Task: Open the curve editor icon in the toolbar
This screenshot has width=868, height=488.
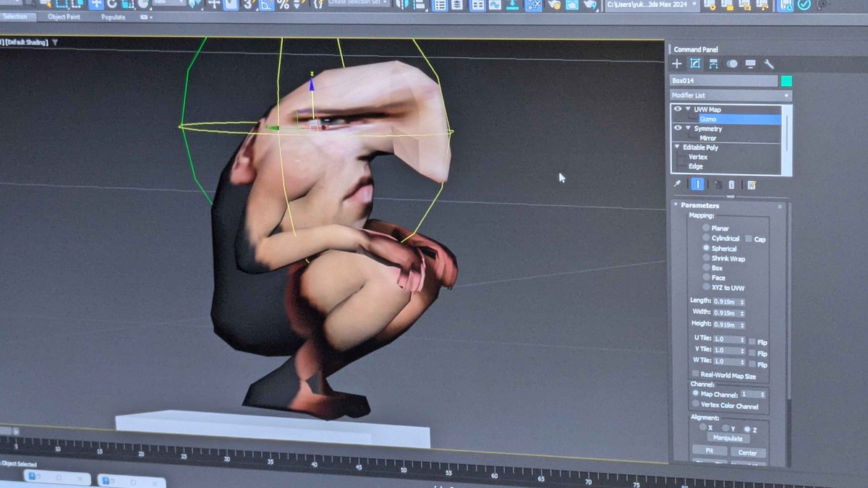Action: pyautogui.click(x=495, y=5)
